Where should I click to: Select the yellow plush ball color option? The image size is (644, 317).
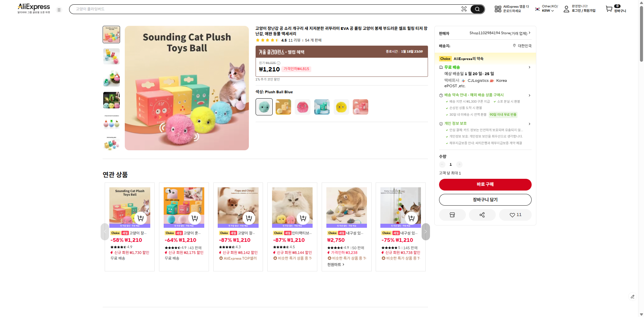(341, 107)
